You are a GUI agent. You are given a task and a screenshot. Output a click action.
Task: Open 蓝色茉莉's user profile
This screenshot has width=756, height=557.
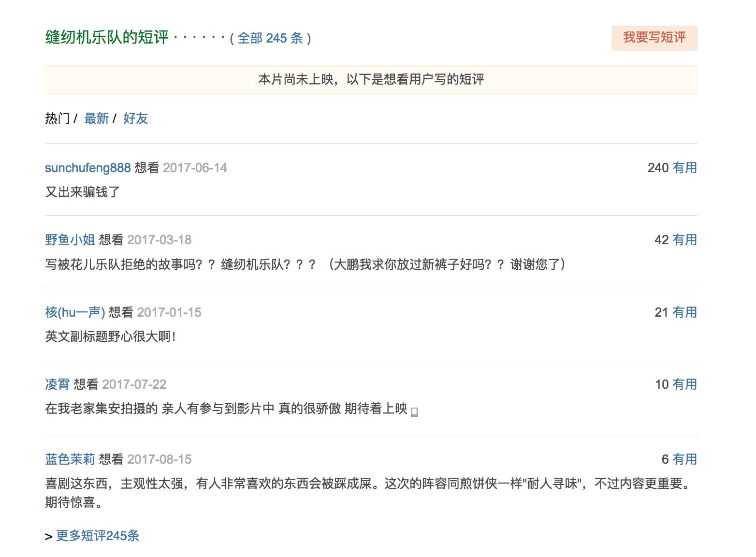70,459
